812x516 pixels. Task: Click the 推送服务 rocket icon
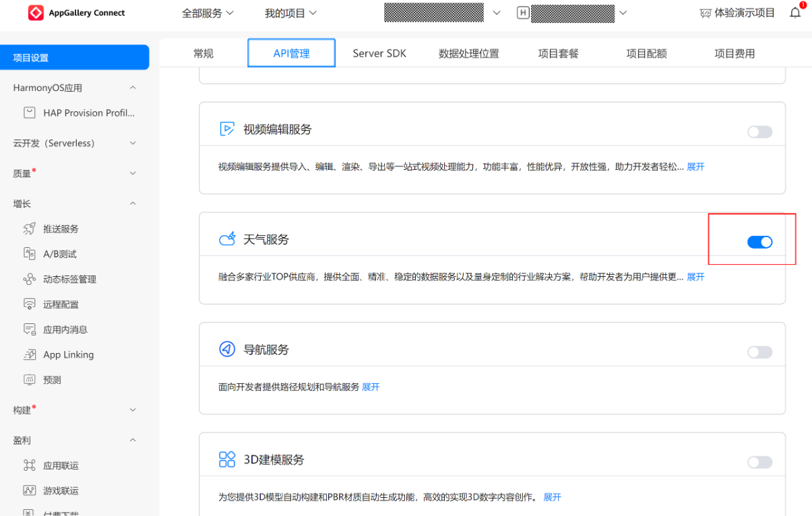tap(30, 228)
